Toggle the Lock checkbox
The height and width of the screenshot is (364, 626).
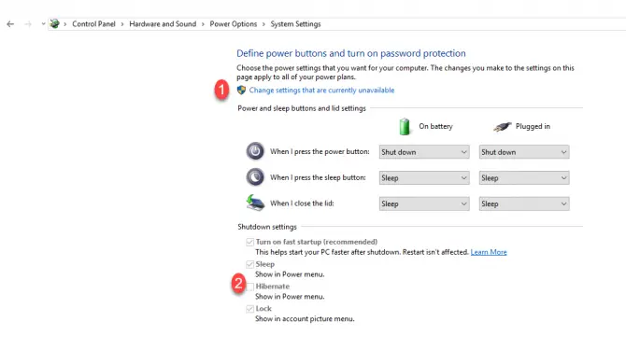pyautogui.click(x=249, y=309)
